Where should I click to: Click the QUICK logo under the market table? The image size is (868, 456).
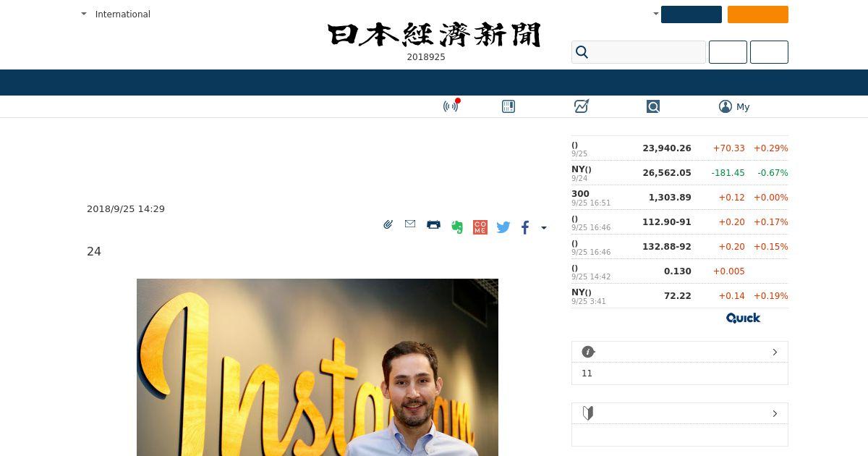coord(743,318)
